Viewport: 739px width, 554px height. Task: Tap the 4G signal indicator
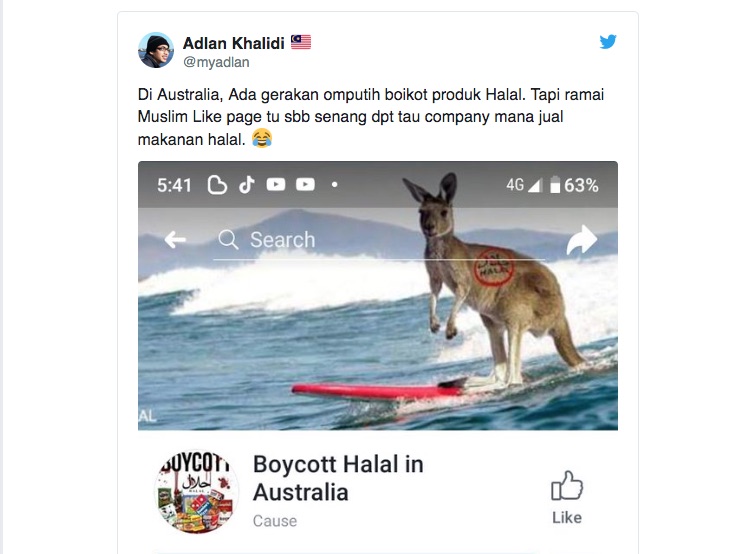[x=524, y=185]
